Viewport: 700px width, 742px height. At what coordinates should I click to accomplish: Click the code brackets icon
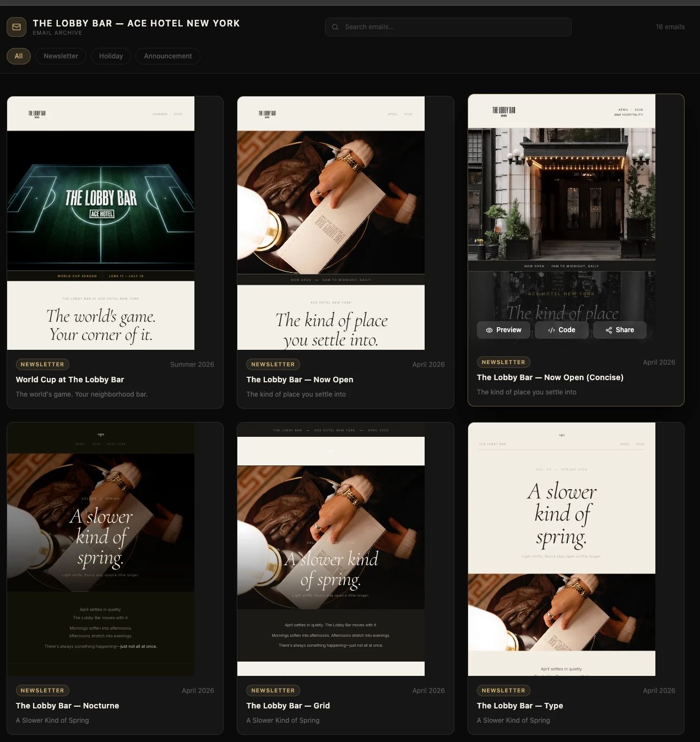tap(551, 330)
